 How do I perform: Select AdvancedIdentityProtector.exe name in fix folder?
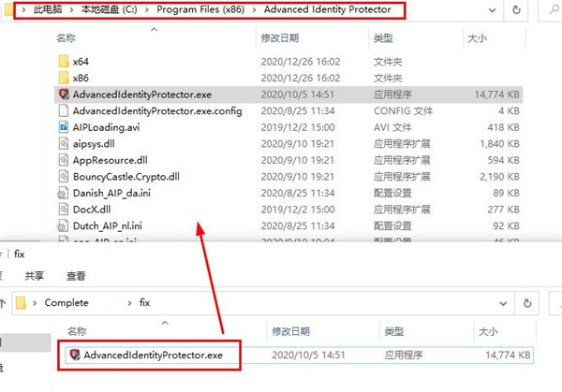click(x=153, y=356)
